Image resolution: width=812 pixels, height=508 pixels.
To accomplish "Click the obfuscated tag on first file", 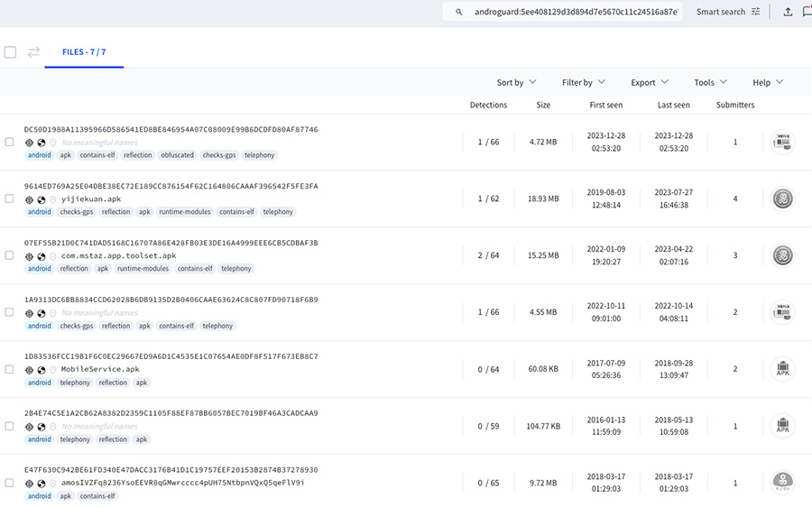I will point(177,155).
